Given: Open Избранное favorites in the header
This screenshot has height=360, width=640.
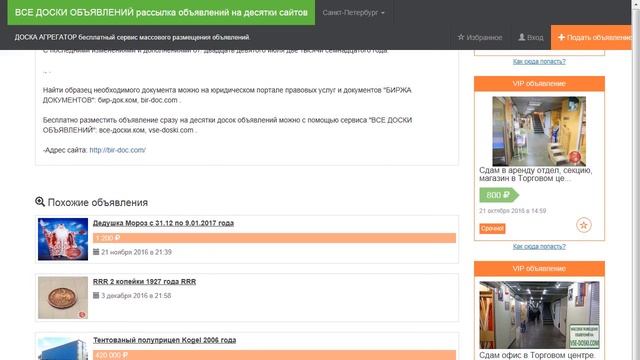Looking at the screenshot, I should coord(480,37).
